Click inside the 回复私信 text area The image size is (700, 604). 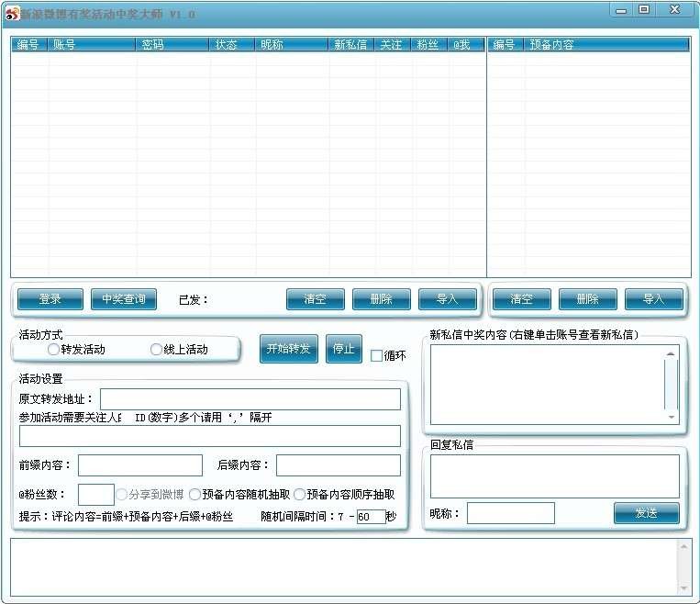554,476
